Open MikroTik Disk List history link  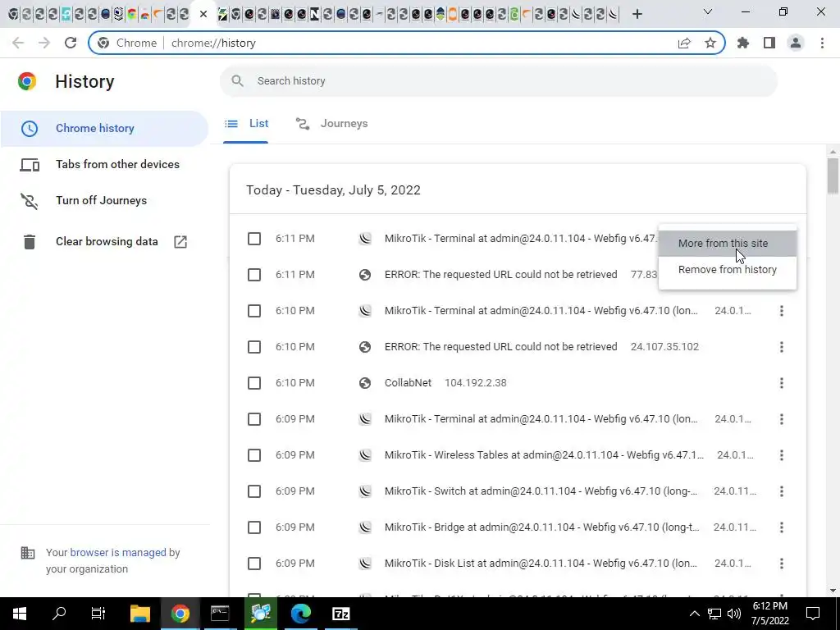point(541,564)
